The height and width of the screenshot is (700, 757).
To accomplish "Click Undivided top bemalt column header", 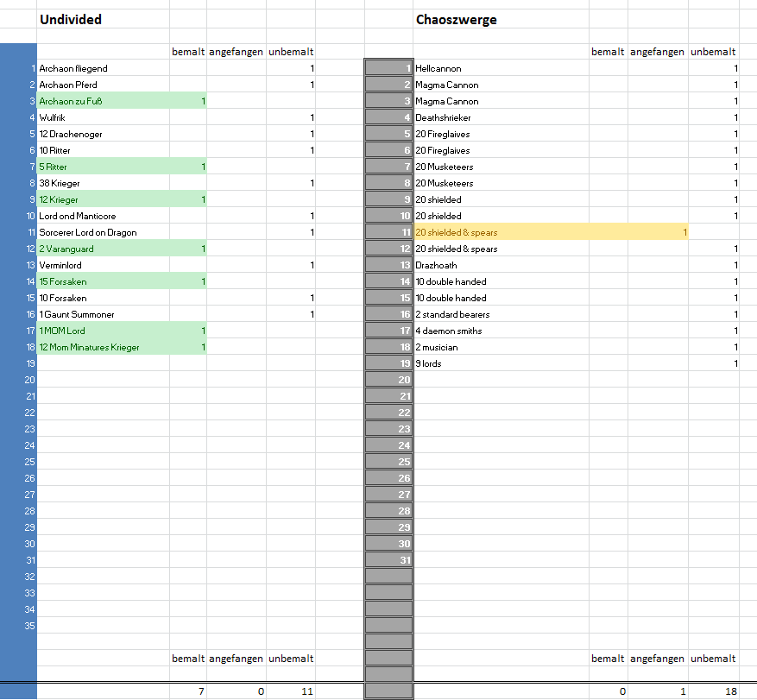I will point(188,52).
